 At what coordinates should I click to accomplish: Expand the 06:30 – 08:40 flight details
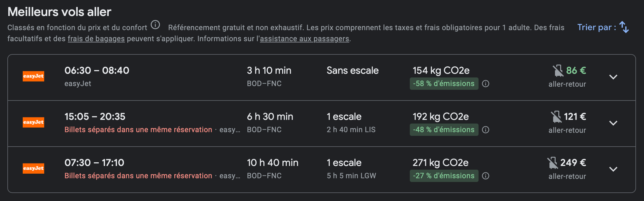tap(613, 77)
